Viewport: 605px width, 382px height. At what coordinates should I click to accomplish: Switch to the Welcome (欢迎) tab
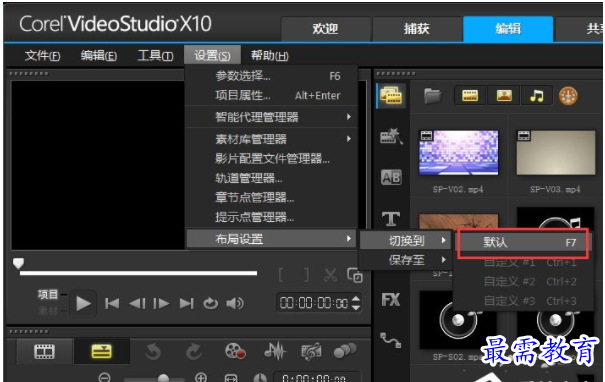[x=326, y=29]
